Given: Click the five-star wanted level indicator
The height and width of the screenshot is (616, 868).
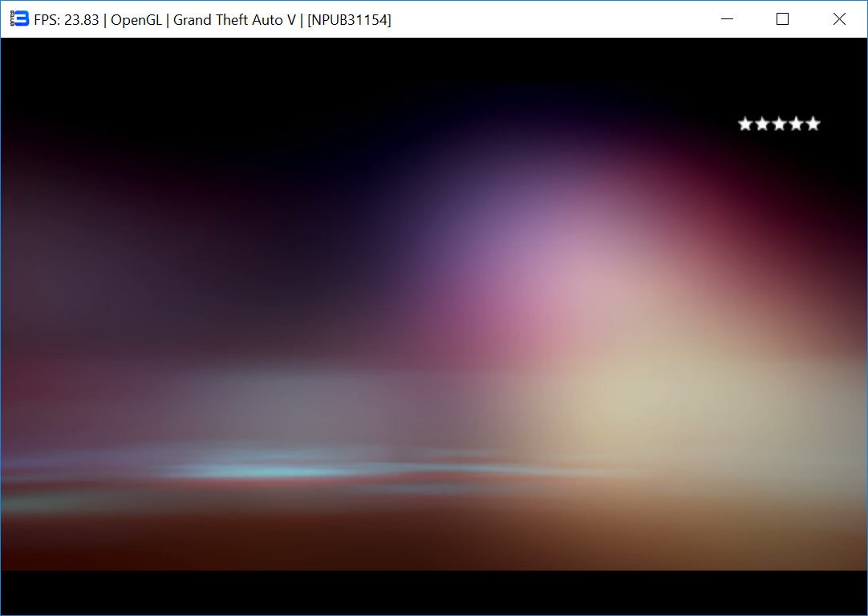Looking at the screenshot, I should click(x=779, y=124).
